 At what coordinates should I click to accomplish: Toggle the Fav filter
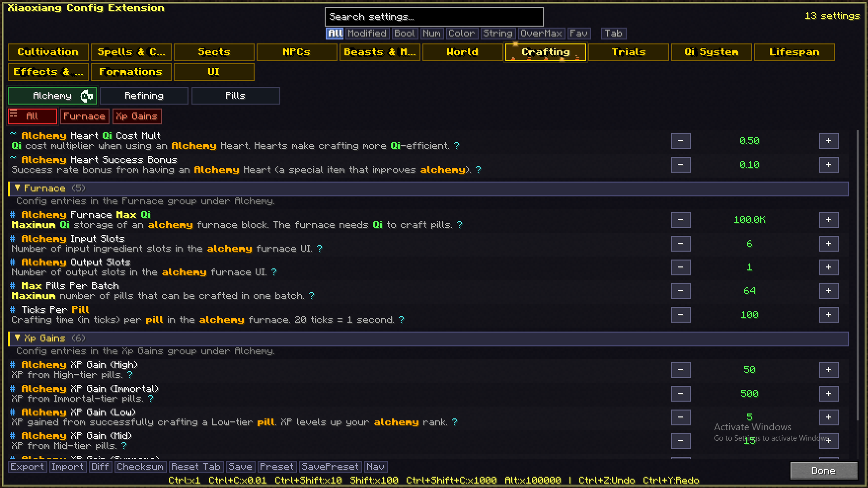(579, 34)
